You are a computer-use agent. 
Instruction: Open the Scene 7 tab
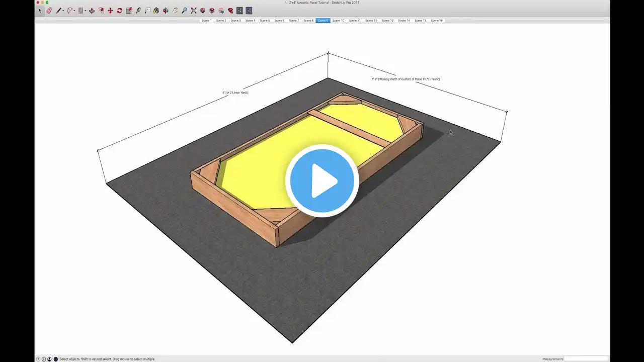[294, 21]
